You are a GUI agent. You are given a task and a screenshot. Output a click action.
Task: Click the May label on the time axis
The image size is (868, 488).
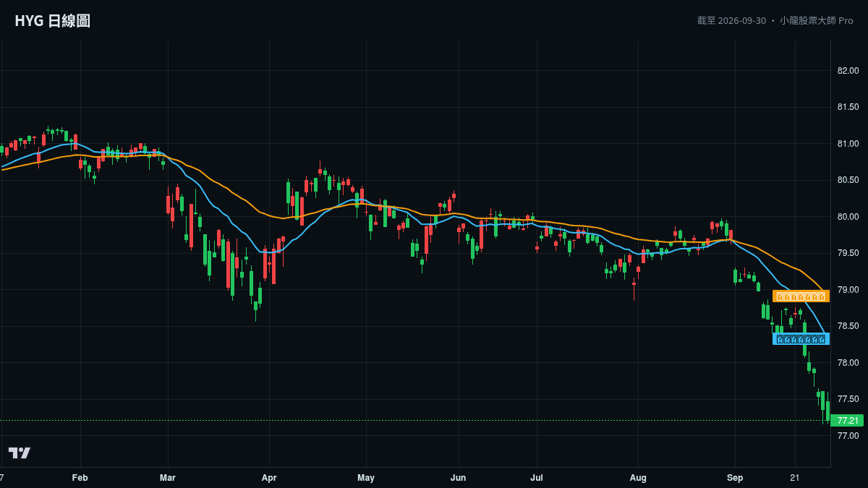pos(366,478)
